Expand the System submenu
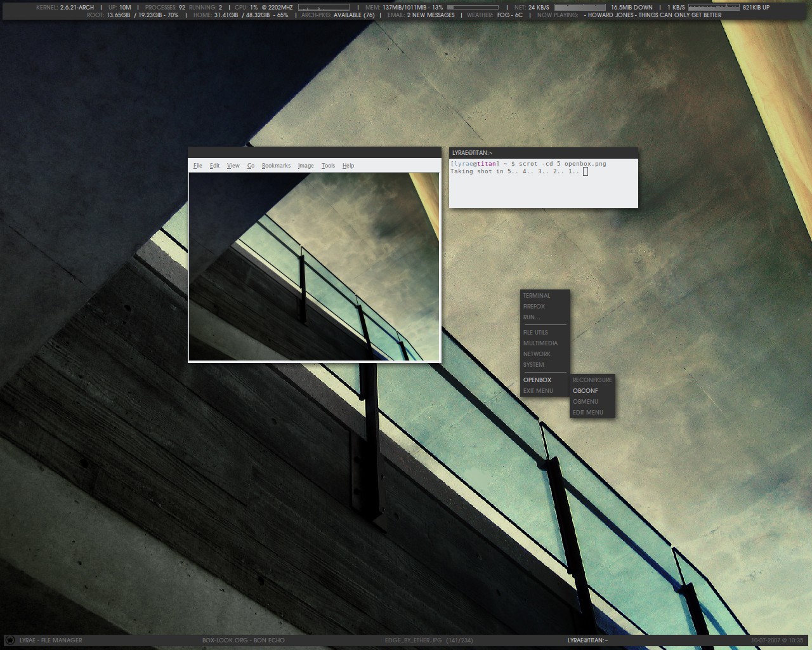The width and height of the screenshot is (812, 650). (544, 365)
